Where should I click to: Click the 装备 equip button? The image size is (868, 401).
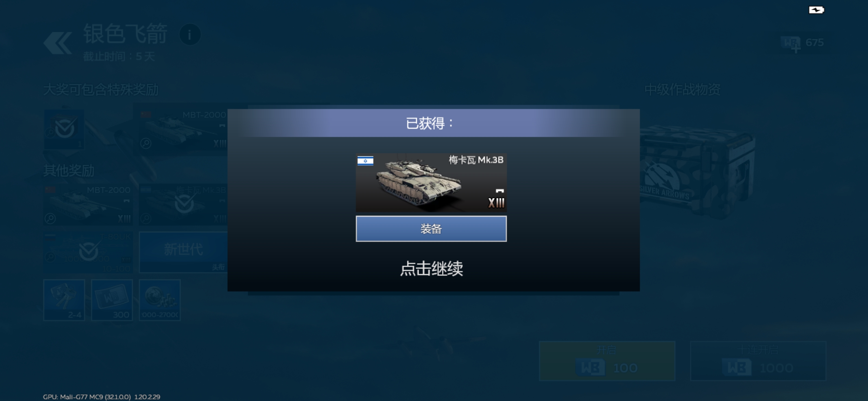[431, 229]
